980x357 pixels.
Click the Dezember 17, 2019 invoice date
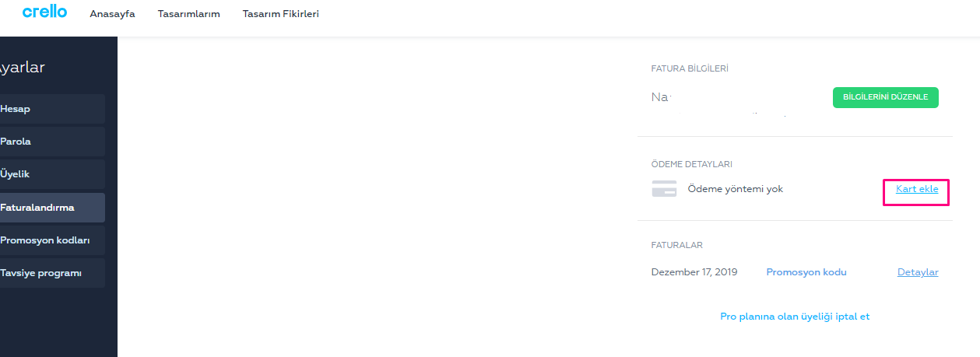pyautogui.click(x=694, y=272)
